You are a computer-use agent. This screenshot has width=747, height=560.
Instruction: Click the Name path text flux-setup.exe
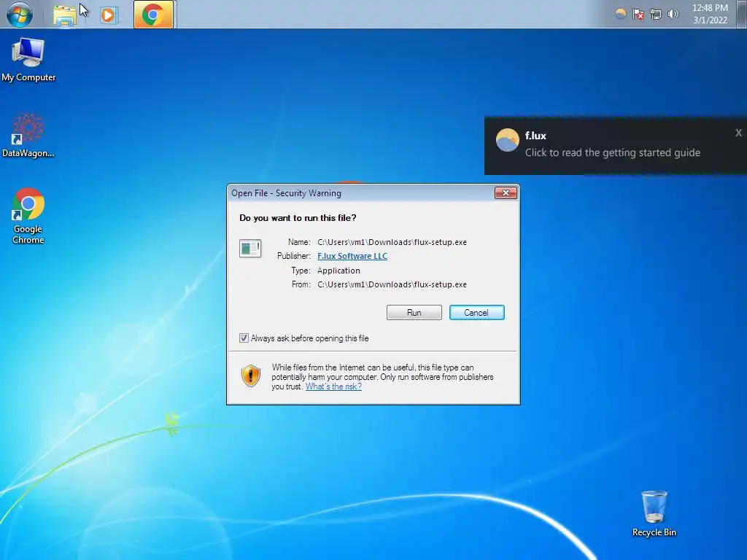coord(392,242)
